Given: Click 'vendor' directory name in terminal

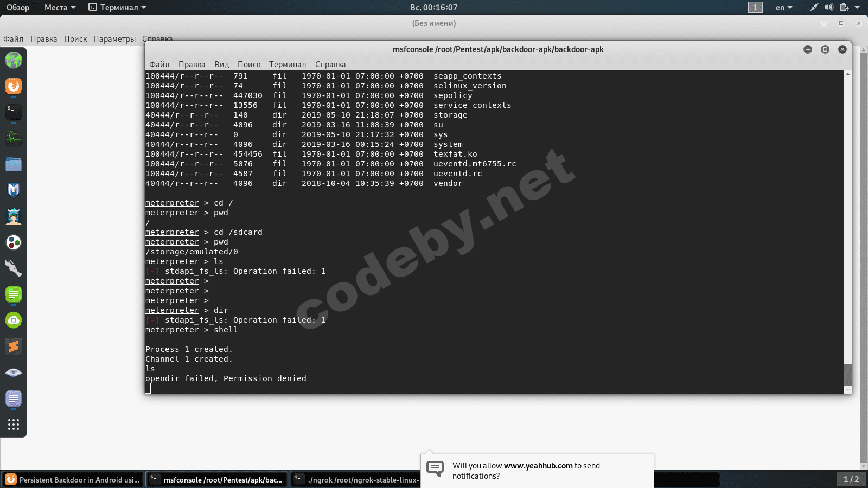Looking at the screenshot, I should [x=448, y=183].
